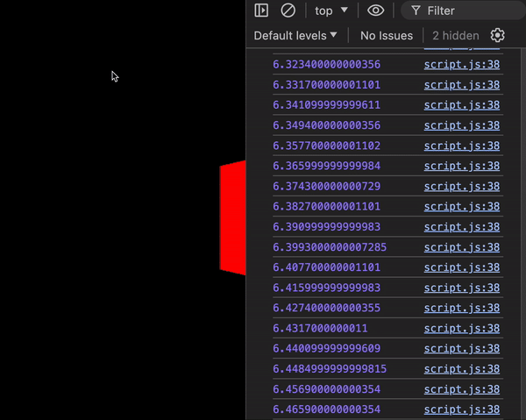Open script.js:38 link beside 6.390999999999983
Screen dimensions: 526x420
462,227
